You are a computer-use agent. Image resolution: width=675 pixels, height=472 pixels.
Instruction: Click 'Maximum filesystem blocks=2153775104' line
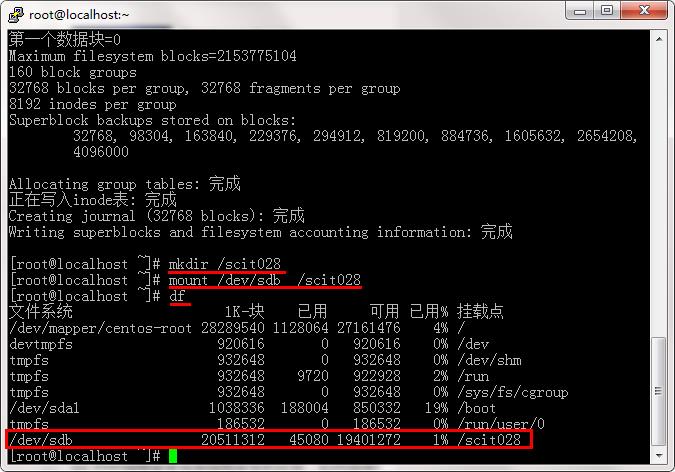[153, 56]
